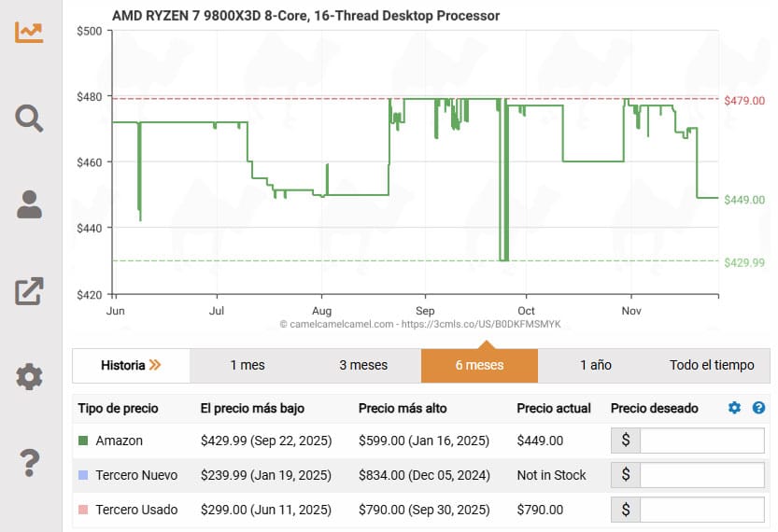Viewport: 778px width, 532px height.
Task: Click the $834.00 (Dec 05, 2024) cell
Action: click(x=424, y=475)
